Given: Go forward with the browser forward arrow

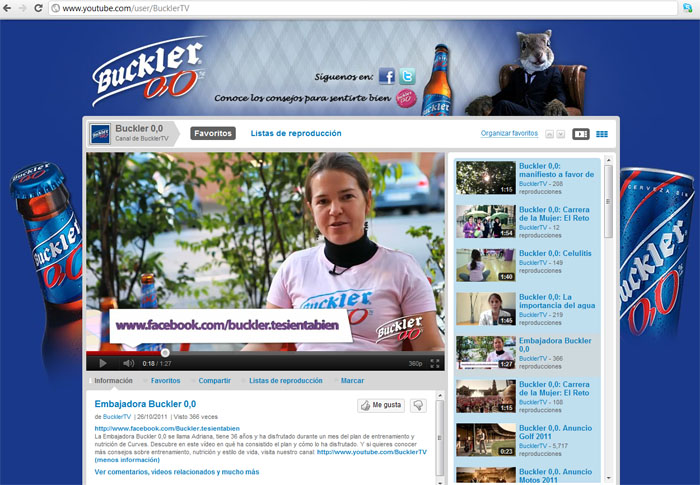Looking at the screenshot, I should click(x=23, y=8).
